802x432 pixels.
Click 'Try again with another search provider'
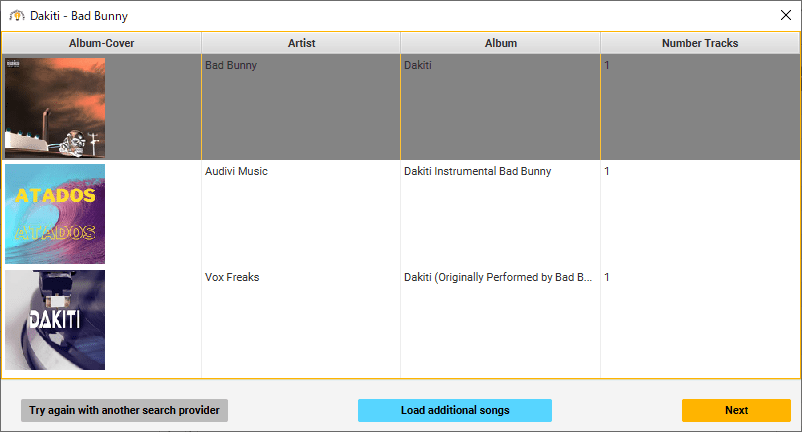124,411
